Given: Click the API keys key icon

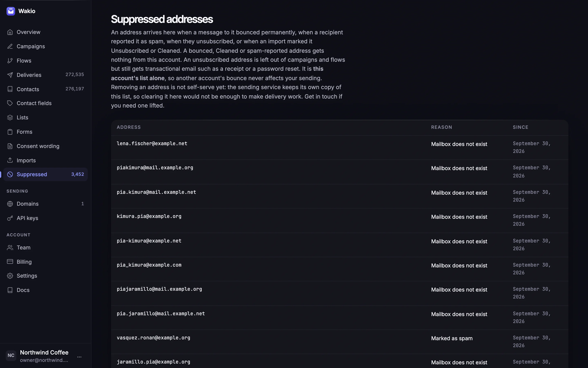Looking at the screenshot, I should [10, 218].
